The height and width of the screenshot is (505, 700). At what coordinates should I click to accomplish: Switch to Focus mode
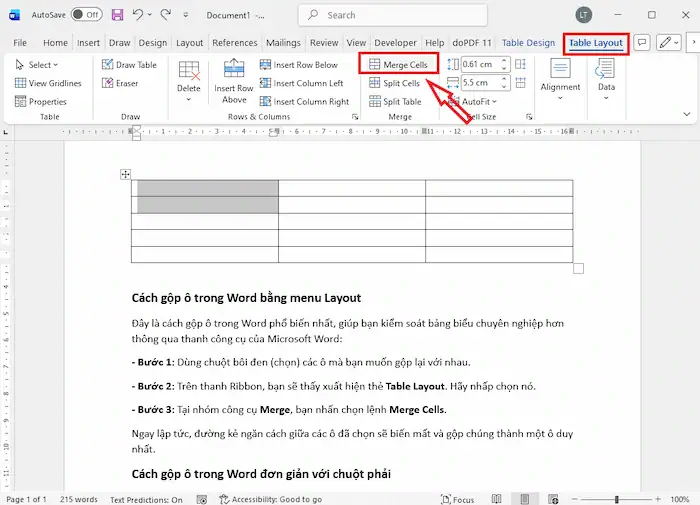(x=458, y=499)
